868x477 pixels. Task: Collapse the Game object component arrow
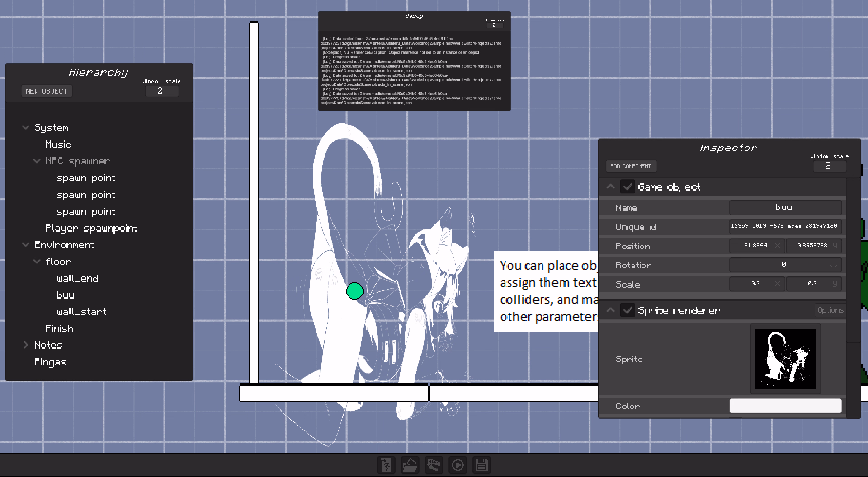610,187
